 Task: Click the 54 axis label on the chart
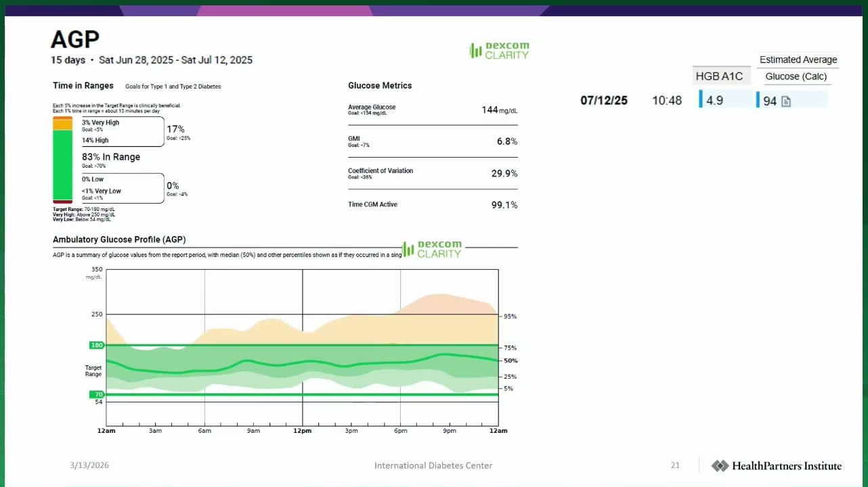[99, 402]
